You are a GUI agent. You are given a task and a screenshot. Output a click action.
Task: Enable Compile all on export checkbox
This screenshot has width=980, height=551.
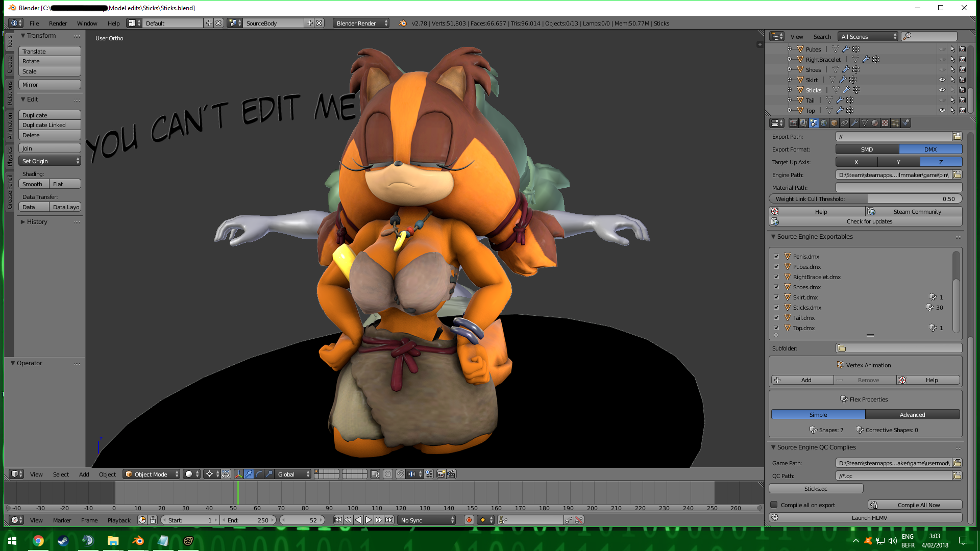(774, 505)
